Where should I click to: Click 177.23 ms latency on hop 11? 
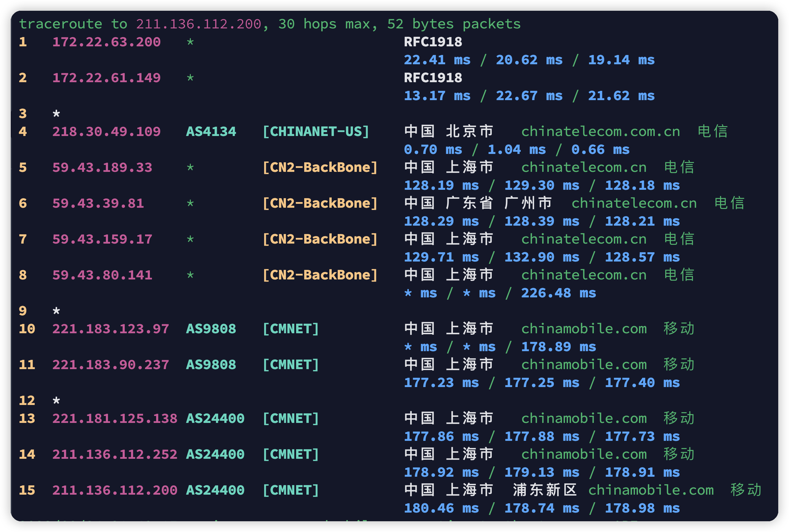point(441,383)
